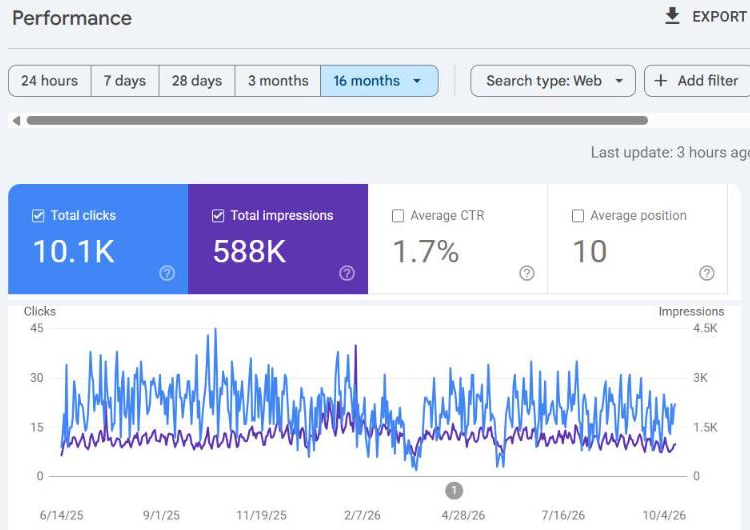Open help for Total clicks

coord(167,273)
